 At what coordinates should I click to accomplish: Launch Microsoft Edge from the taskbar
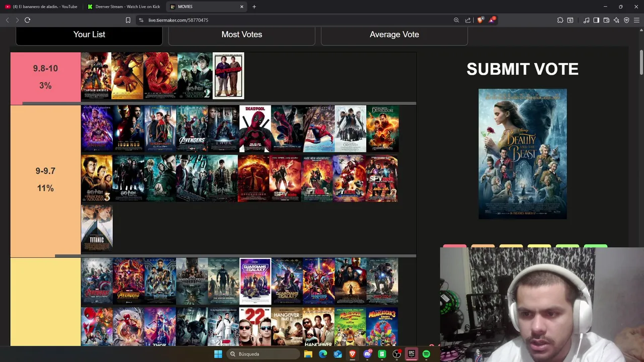point(323,354)
